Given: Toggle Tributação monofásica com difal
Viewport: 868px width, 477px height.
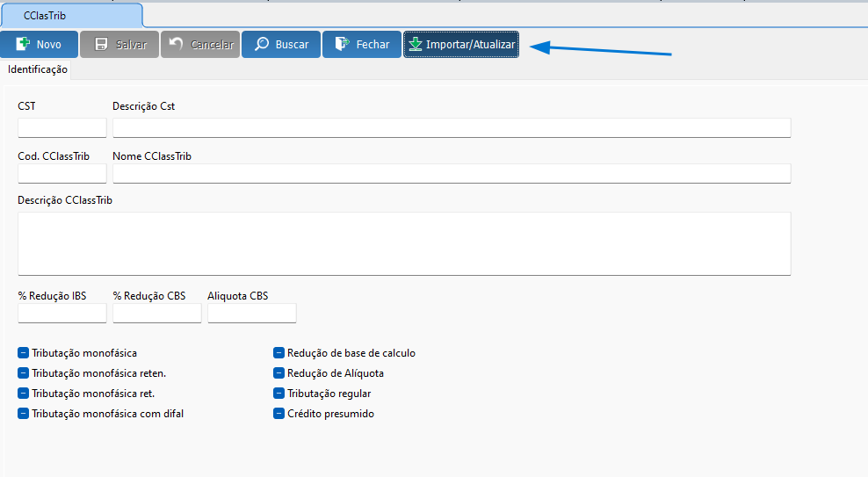Looking at the screenshot, I should [x=24, y=414].
